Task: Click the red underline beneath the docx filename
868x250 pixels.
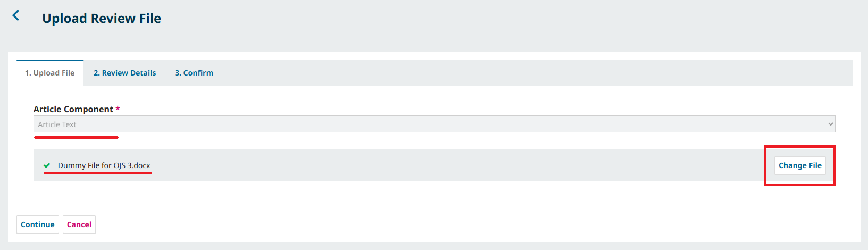Action: (98, 173)
